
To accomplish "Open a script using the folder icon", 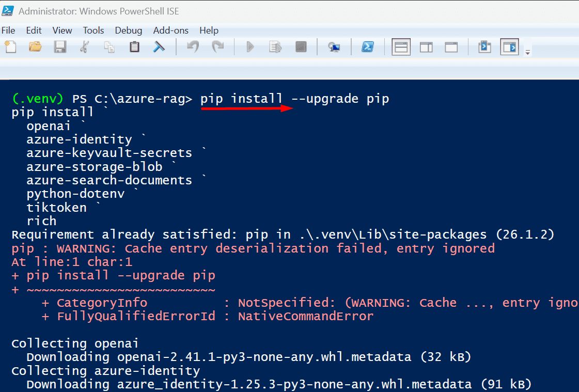I will click(36, 47).
